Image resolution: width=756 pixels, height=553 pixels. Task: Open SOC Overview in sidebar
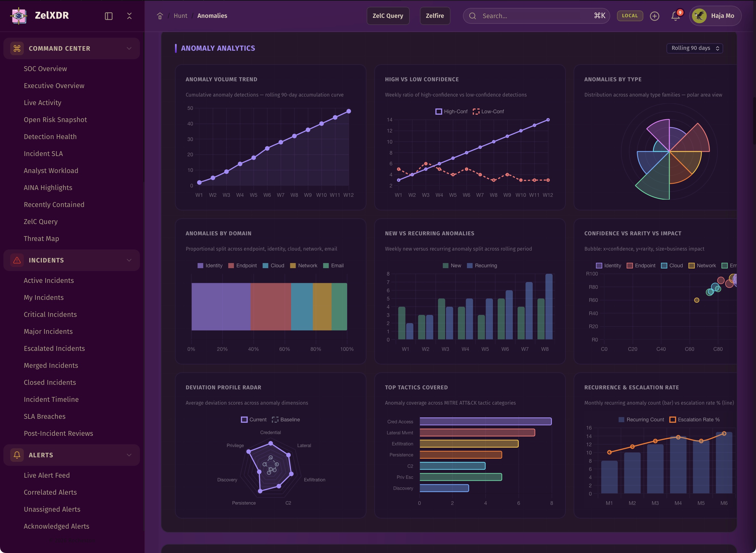click(x=45, y=69)
